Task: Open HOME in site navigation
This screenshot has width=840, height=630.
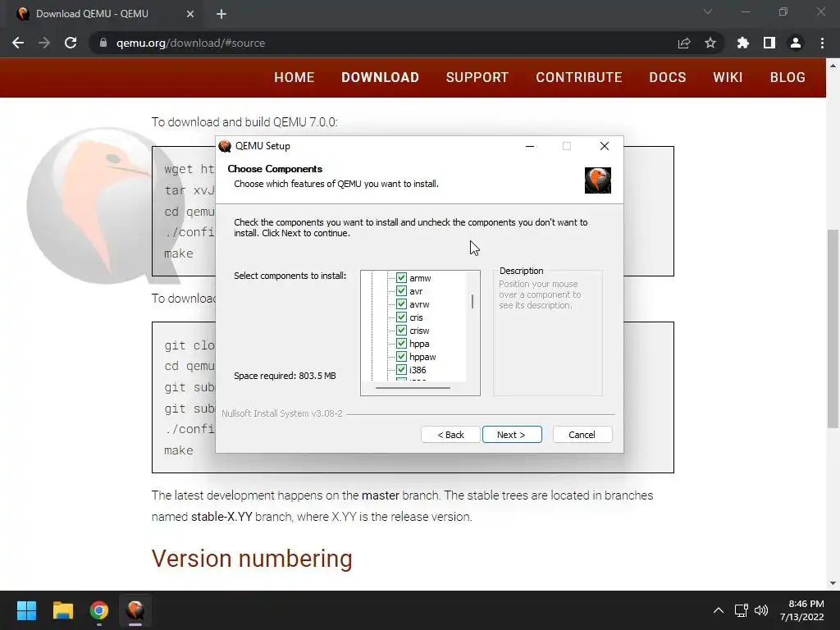Action: click(294, 77)
